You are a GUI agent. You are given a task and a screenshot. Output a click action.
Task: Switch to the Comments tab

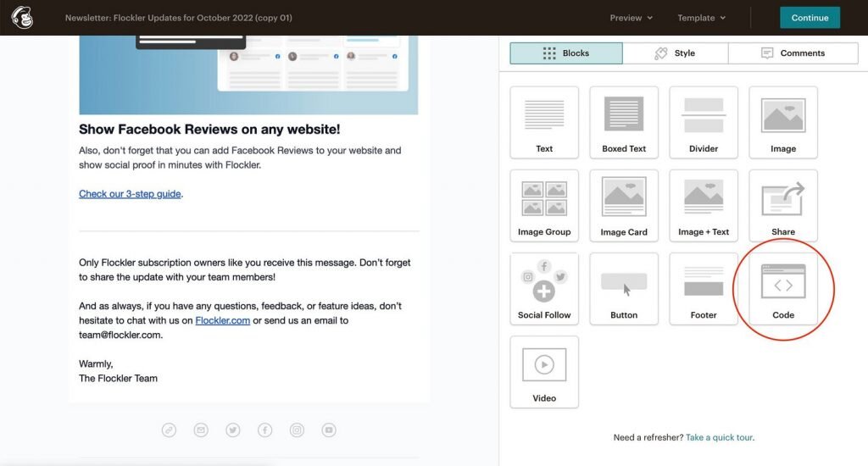(793, 53)
